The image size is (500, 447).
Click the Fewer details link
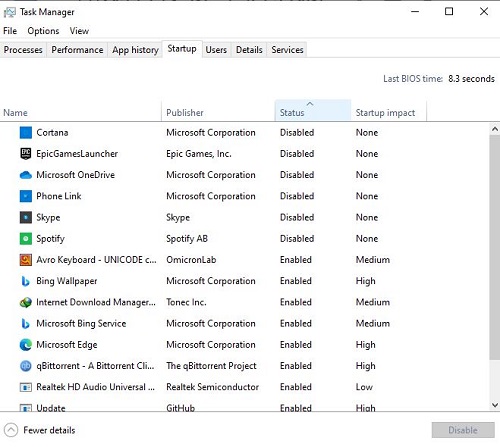[x=49, y=430]
